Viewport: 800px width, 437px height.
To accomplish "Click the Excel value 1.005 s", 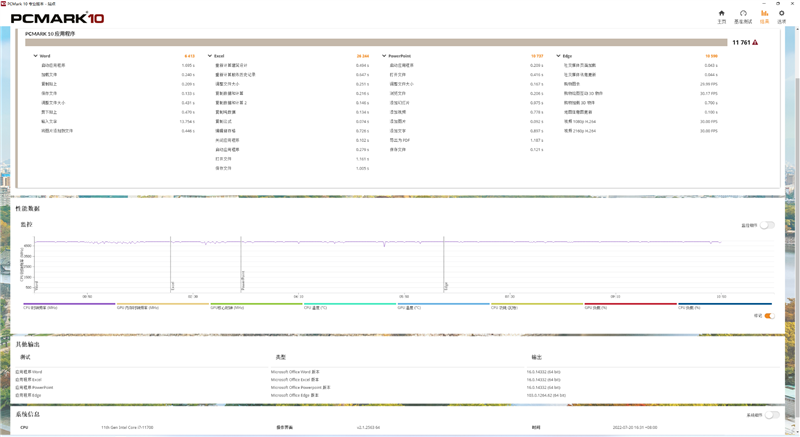I will tap(362, 168).
